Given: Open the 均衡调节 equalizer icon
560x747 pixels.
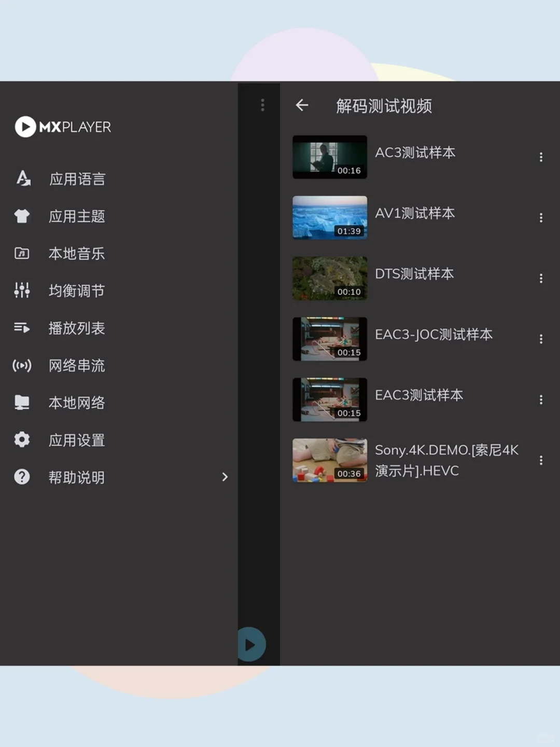Looking at the screenshot, I should pos(21,291).
